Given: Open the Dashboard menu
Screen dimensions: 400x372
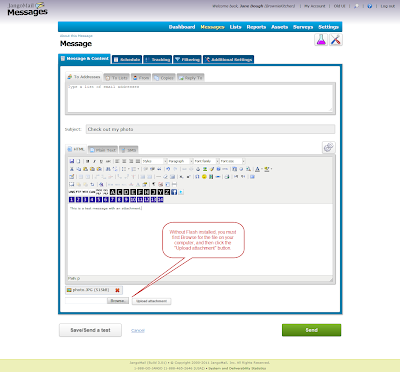Looking at the screenshot, I should (182, 27).
